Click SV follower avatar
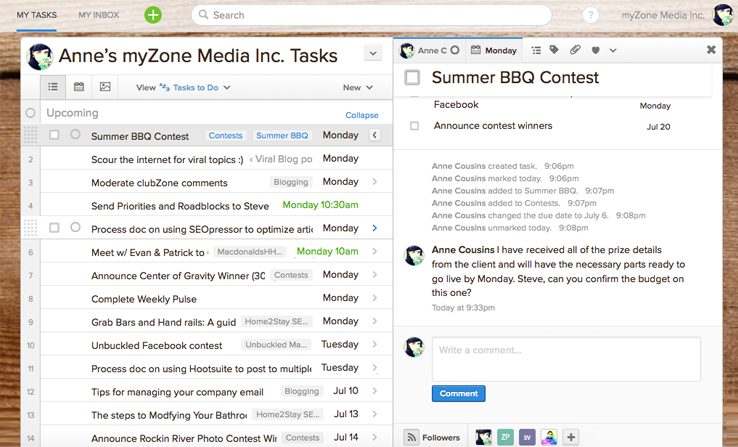Image resolution: width=738 pixels, height=447 pixels. (x=527, y=437)
